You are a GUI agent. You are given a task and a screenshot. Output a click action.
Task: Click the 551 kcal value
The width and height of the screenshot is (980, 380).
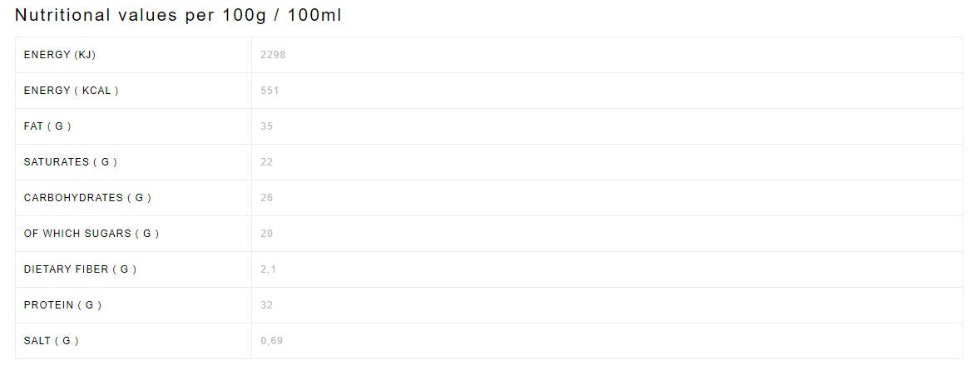click(x=270, y=91)
